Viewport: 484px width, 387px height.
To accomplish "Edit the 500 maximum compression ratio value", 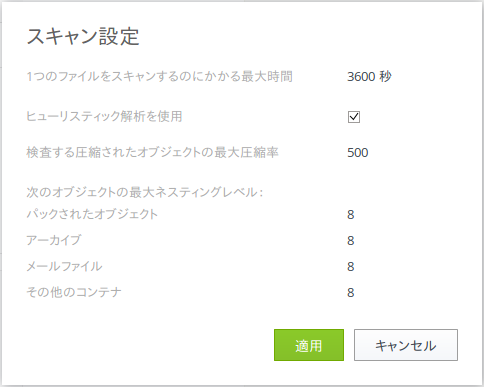I will [x=358, y=153].
